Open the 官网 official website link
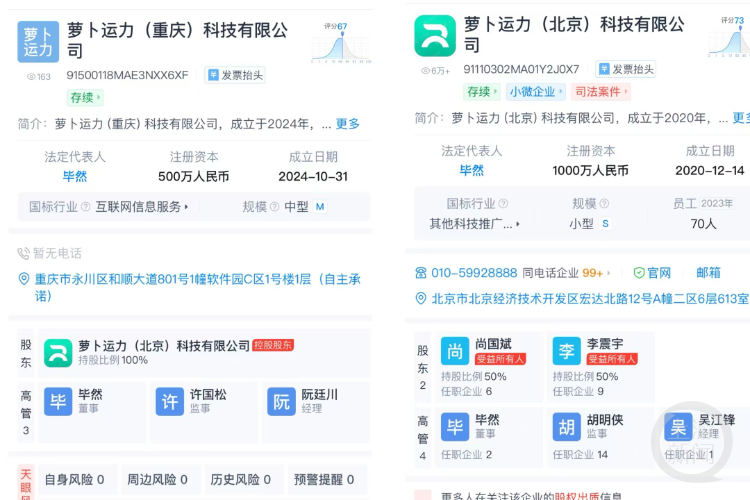The image size is (750, 500). coord(658,273)
